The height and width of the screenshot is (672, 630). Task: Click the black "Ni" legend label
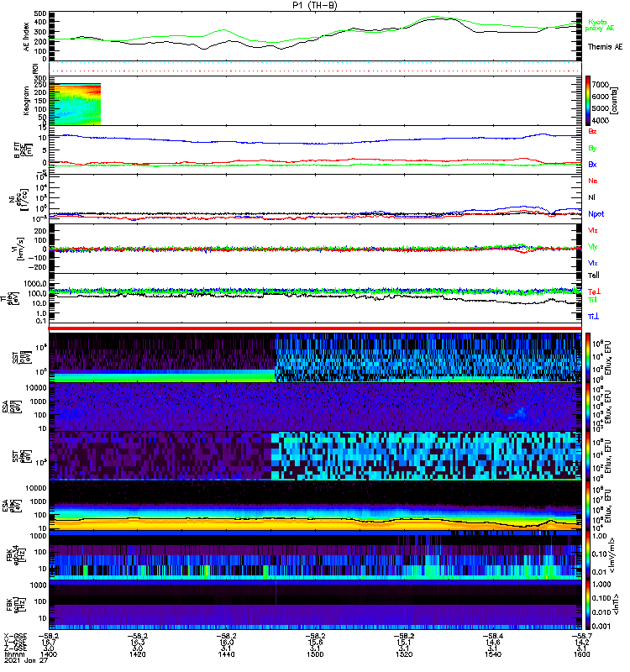[591, 197]
